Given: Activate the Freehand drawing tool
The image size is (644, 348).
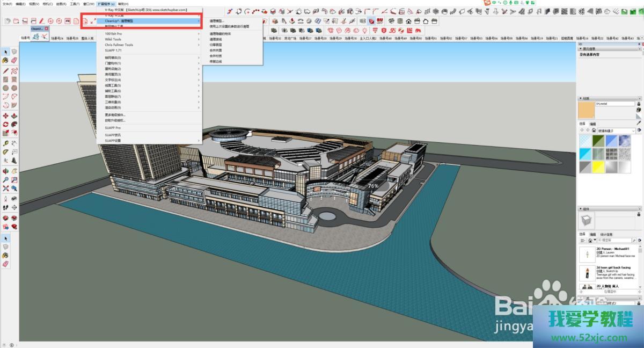Looking at the screenshot, I should pos(14,70).
